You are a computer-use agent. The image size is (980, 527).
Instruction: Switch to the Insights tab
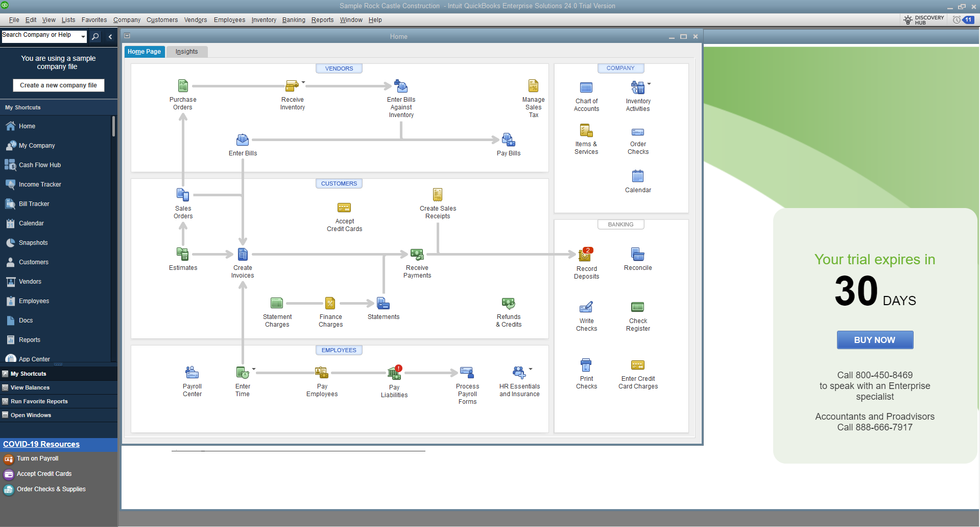click(x=186, y=51)
